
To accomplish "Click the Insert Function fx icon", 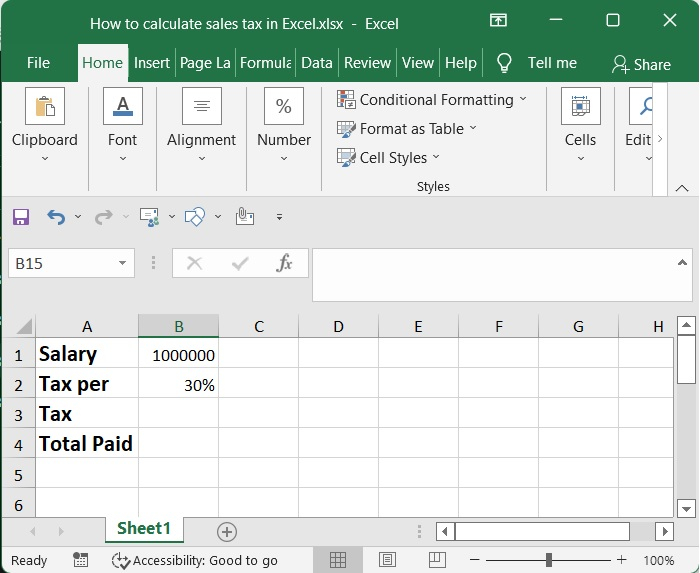I will [284, 263].
